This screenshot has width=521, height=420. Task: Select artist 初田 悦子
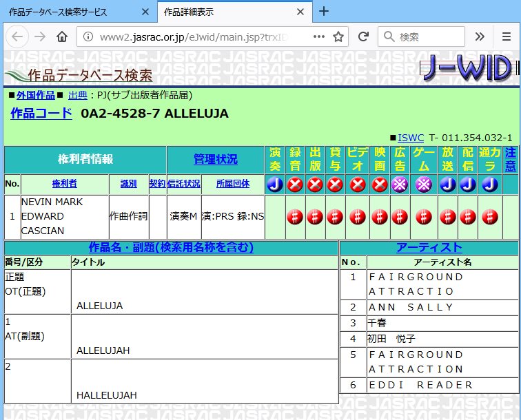[x=391, y=339]
